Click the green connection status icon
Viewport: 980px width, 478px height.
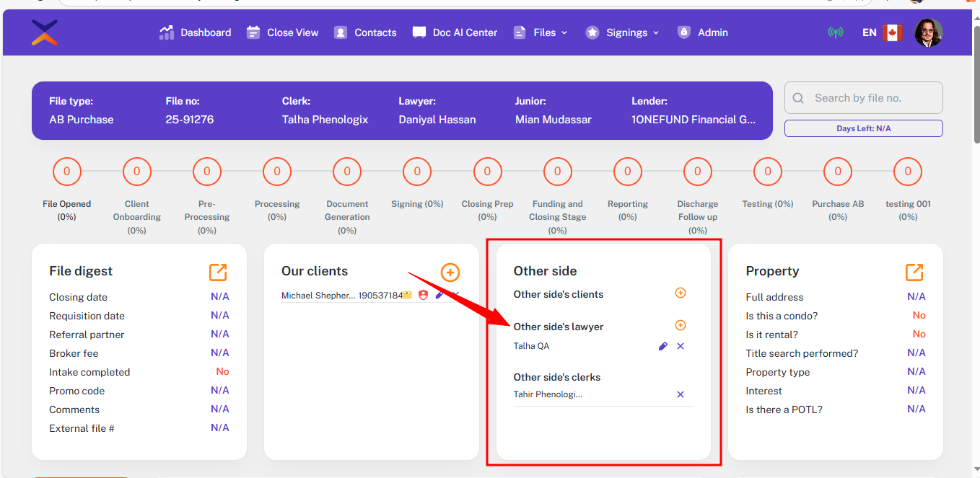tap(835, 32)
